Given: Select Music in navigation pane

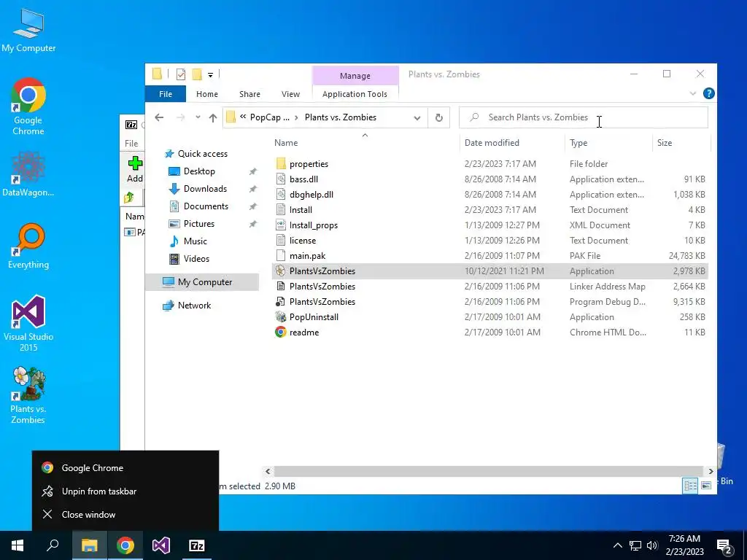Looking at the screenshot, I should coord(196,241).
